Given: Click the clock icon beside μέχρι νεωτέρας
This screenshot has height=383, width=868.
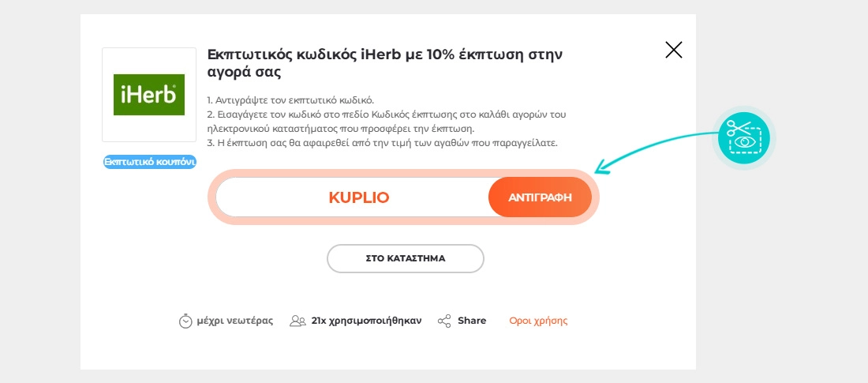Looking at the screenshot, I should pyautogui.click(x=185, y=321).
